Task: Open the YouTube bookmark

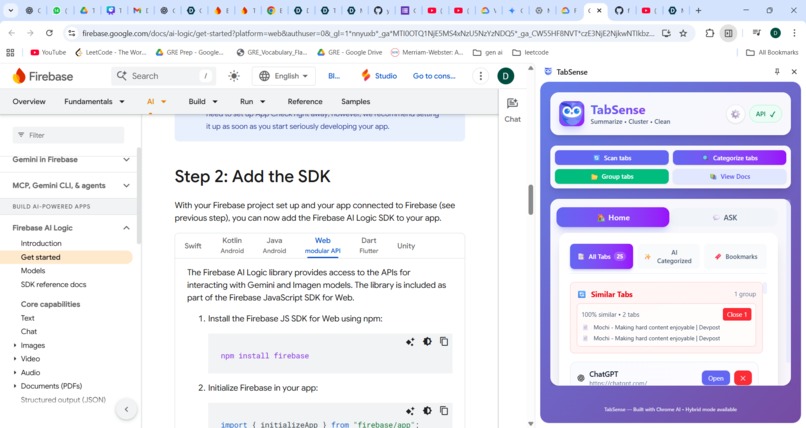Action: point(48,52)
